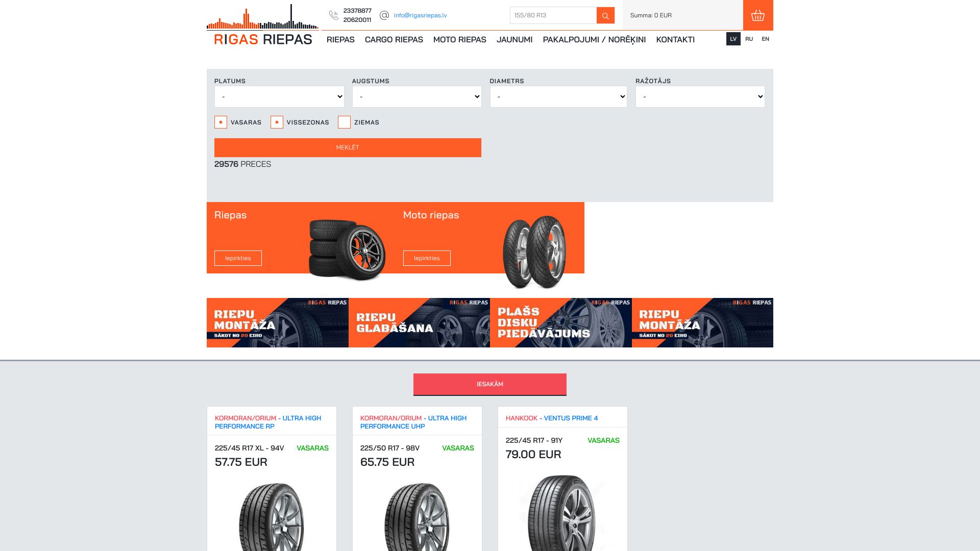Screen dimensions: 980x551
Task: Click the search magnifier icon button
Action: (x=605, y=15)
